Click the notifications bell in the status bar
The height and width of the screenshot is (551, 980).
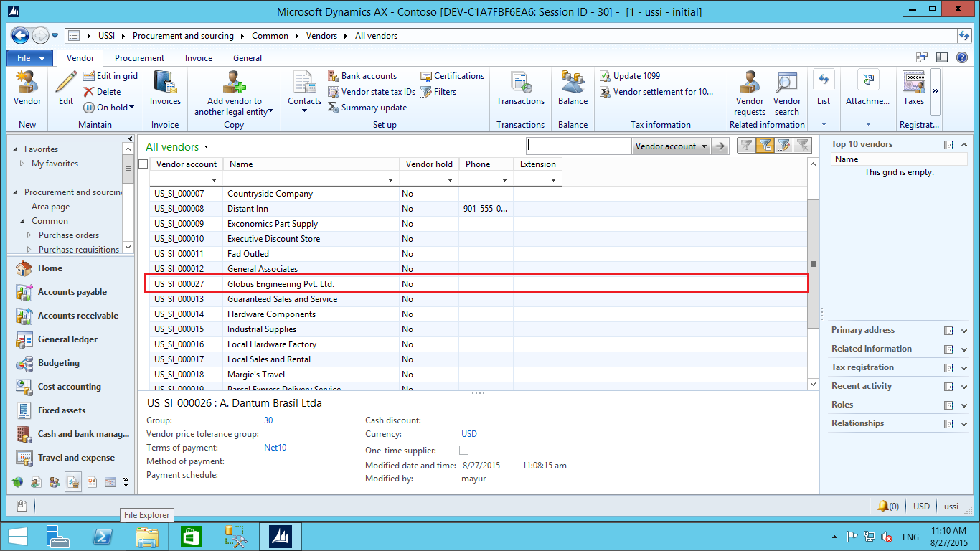[x=883, y=506]
